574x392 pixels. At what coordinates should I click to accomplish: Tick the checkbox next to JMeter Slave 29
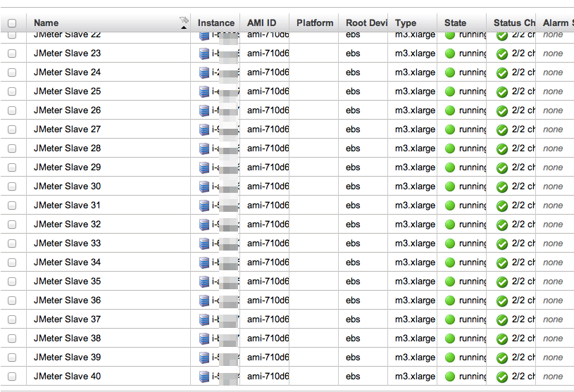coord(12,167)
